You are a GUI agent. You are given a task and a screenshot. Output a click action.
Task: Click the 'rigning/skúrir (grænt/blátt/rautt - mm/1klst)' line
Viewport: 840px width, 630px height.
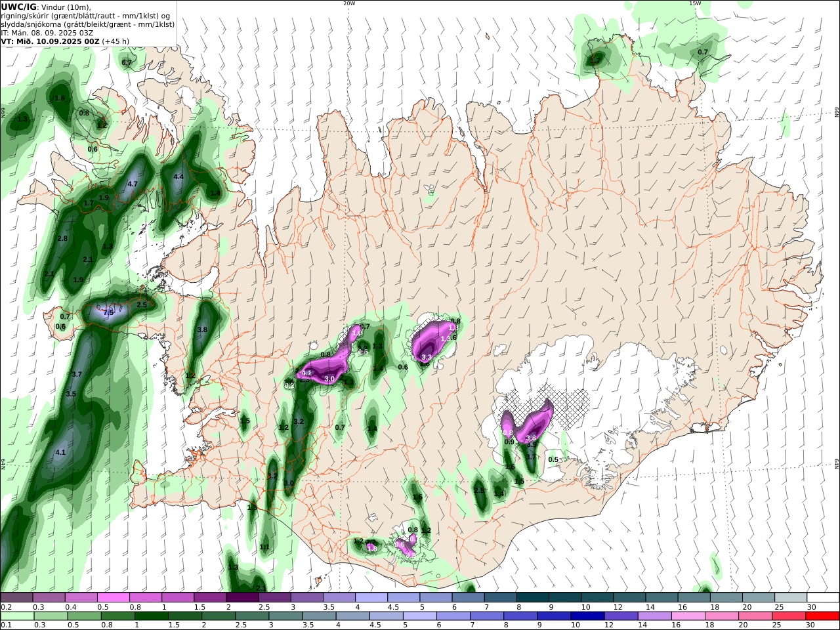(x=84, y=15)
